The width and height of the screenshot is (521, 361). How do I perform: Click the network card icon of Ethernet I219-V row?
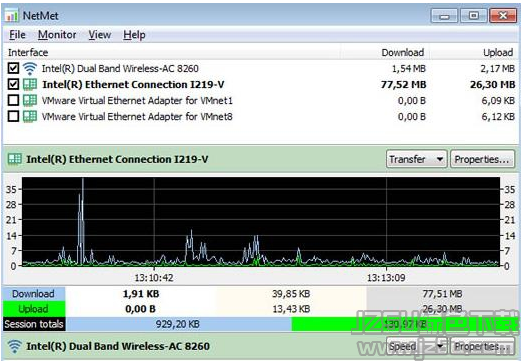[30, 84]
